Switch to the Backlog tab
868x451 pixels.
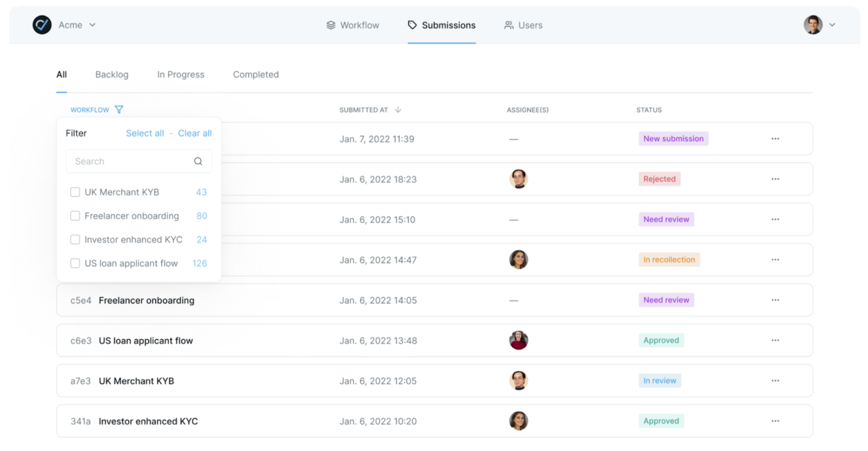pyautogui.click(x=112, y=74)
